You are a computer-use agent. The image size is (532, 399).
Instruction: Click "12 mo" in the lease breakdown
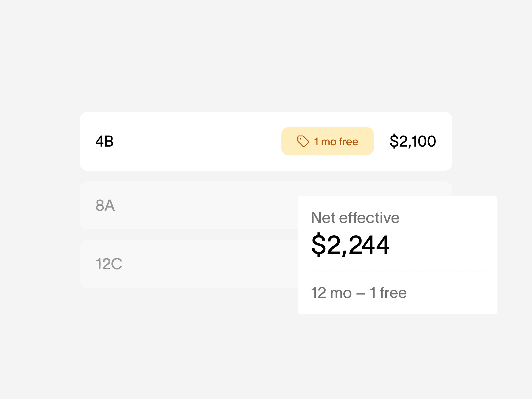coord(331,293)
